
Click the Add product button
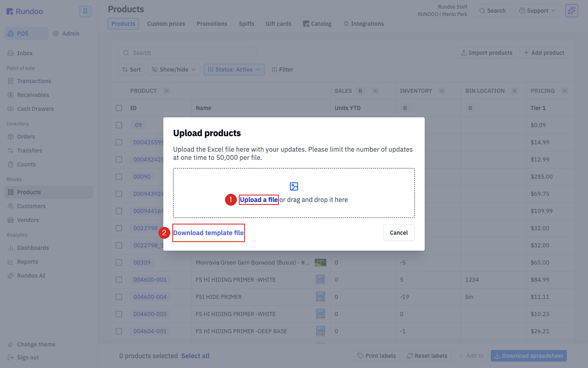click(543, 53)
